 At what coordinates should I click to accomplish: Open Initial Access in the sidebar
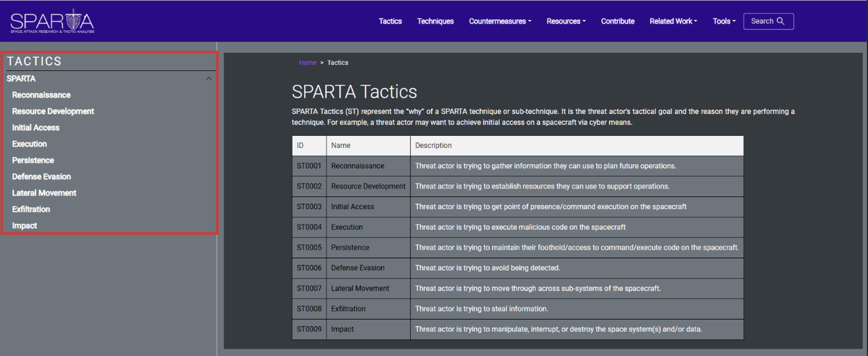36,127
